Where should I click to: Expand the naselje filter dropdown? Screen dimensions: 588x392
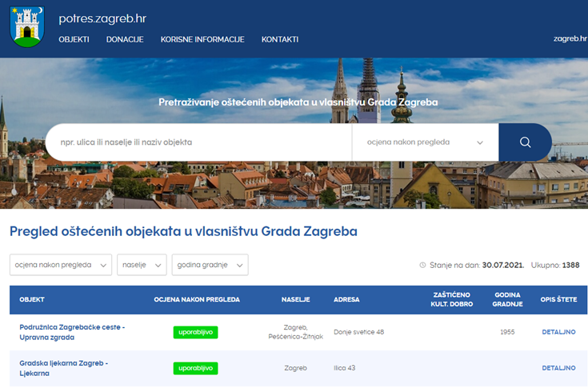click(142, 265)
